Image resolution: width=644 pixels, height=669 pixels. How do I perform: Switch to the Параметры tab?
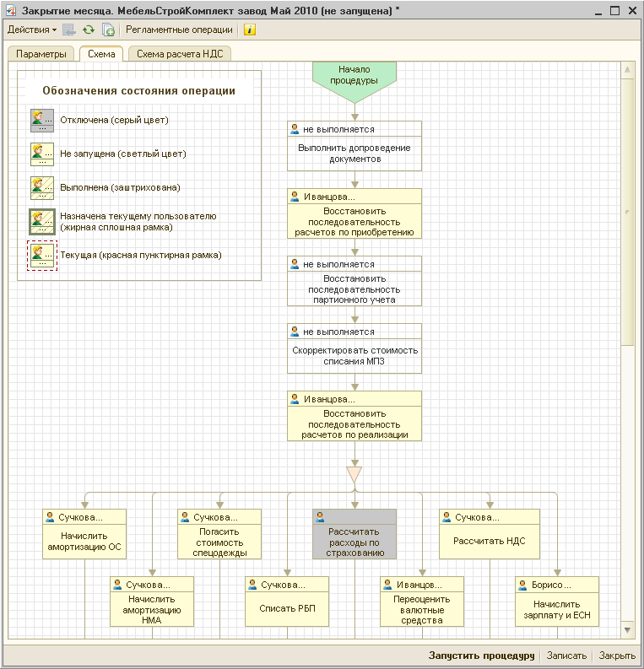(x=41, y=54)
